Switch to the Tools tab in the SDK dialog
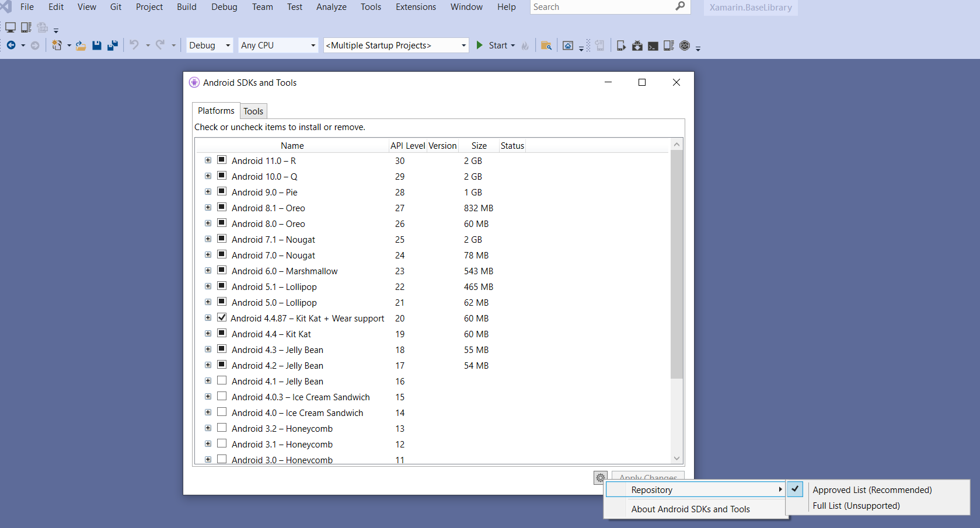The width and height of the screenshot is (980, 528). pos(253,111)
